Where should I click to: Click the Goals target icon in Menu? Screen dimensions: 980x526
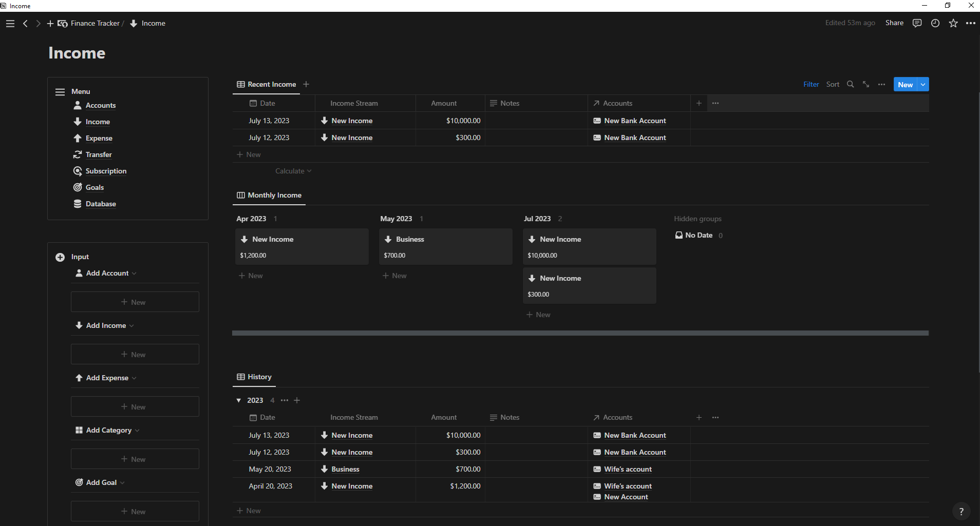coord(78,187)
